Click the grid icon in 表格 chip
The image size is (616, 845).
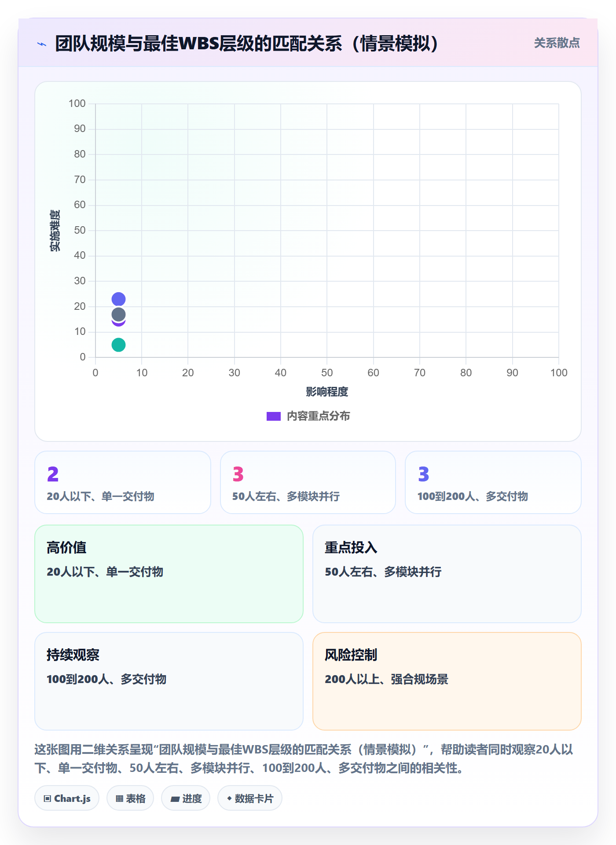(119, 799)
